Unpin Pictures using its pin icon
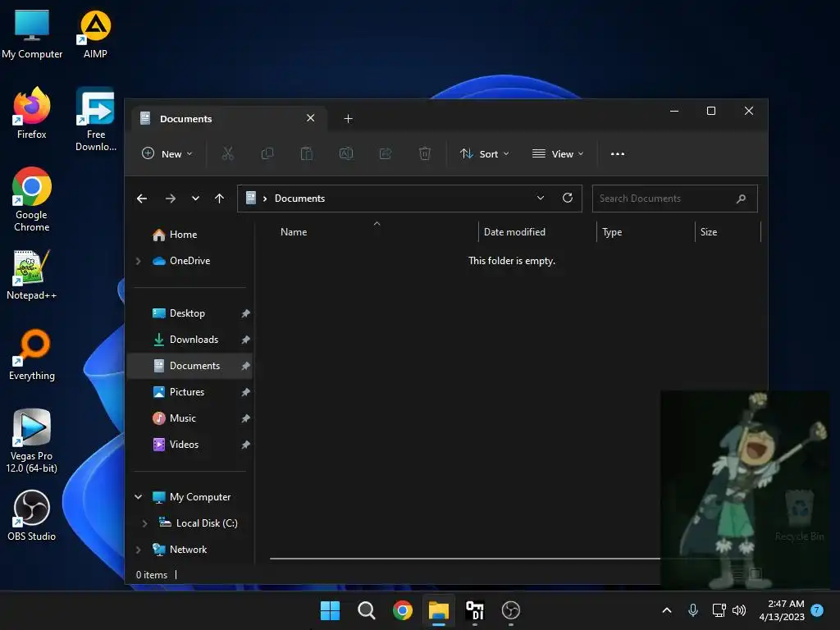The image size is (840, 630). [245, 392]
